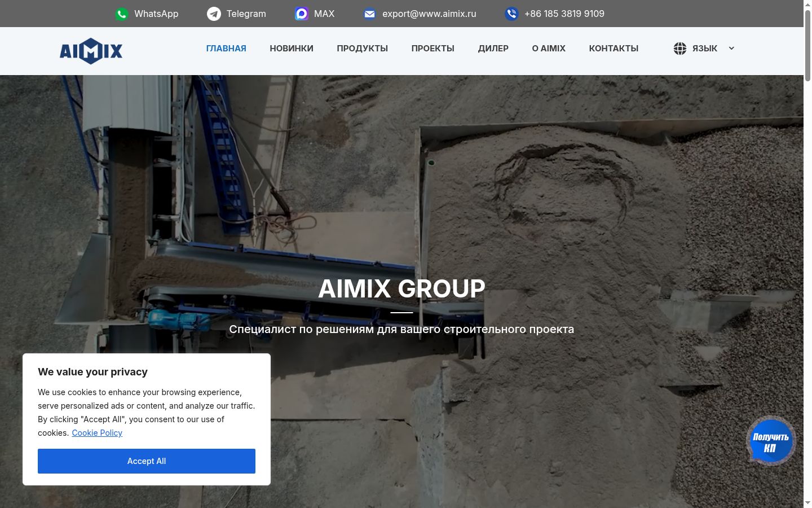The width and height of the screenshot is (812, 508).
Task: Click the export@www.aimix.ru email link
Action: tap(429, 14)
